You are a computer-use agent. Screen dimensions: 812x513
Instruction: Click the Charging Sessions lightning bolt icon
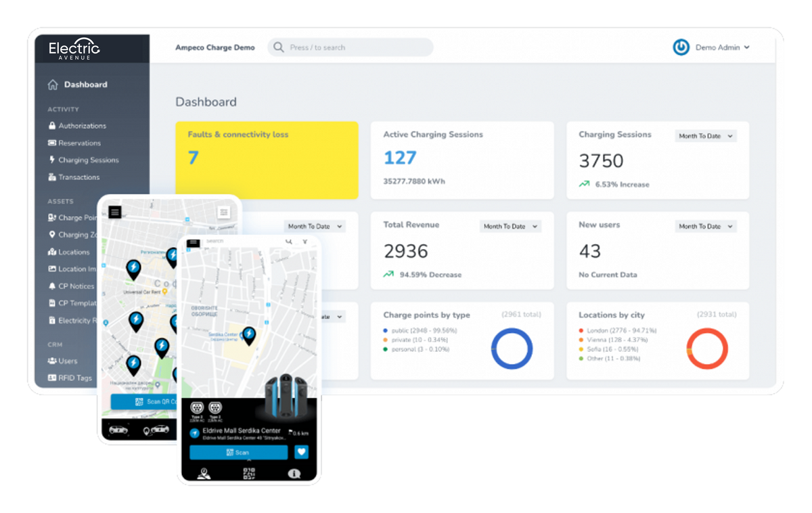pos(52,160)
